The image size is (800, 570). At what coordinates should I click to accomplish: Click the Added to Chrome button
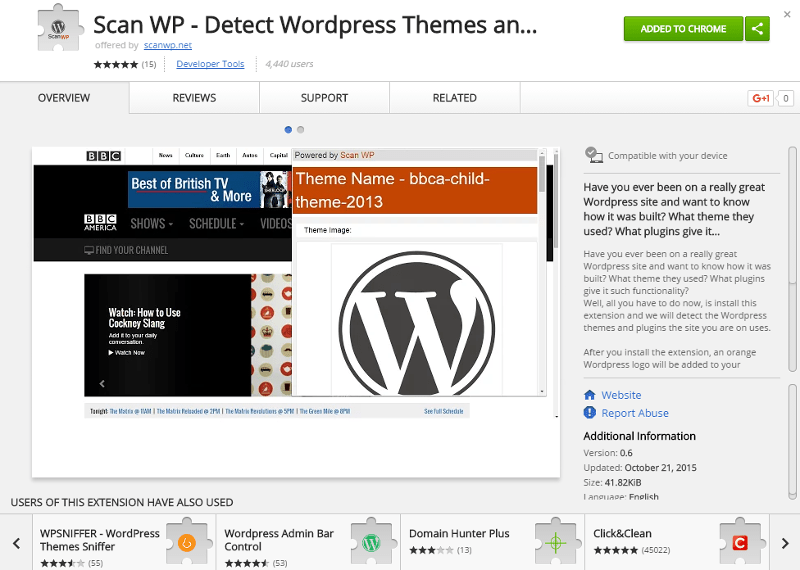tap(683, 29)
